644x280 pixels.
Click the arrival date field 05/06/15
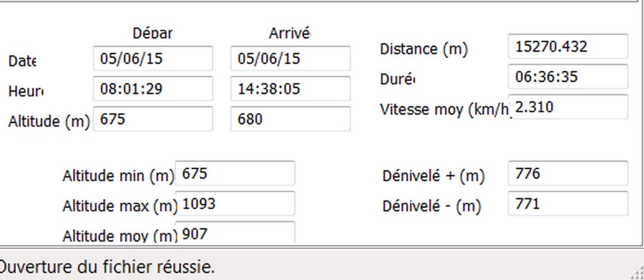click(x=291, y=59)
